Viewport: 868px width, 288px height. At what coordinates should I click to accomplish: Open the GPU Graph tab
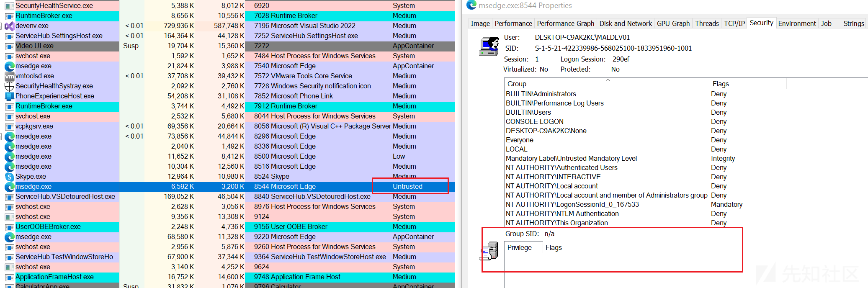click(673, 23)
